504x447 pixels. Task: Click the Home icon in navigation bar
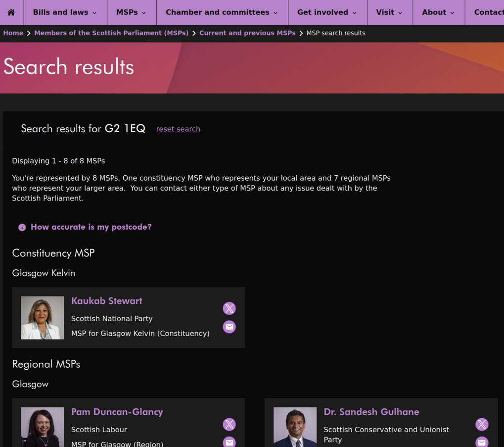pos(11,12)
